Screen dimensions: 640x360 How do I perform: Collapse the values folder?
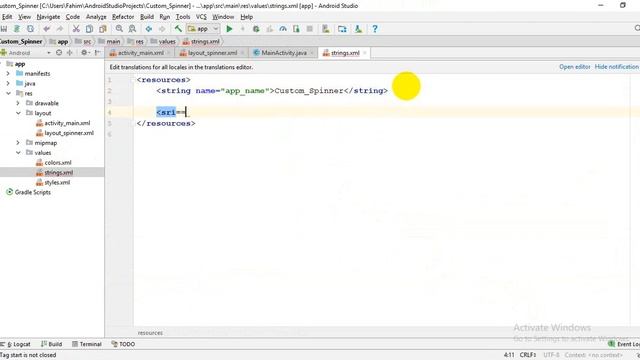(18, 153)
